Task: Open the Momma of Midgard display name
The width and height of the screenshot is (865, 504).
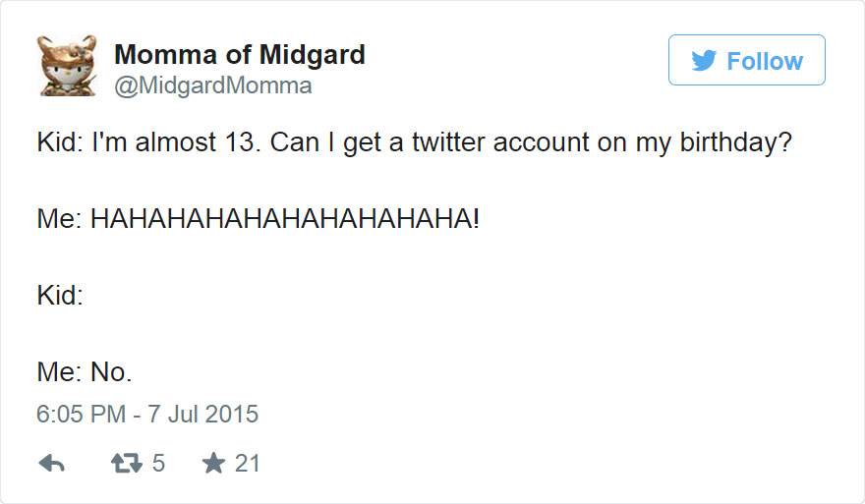Action: point(240,55)
